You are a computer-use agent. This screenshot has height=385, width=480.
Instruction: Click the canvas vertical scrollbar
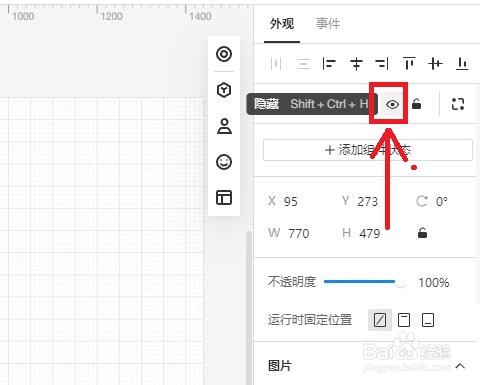coord(249,308)
